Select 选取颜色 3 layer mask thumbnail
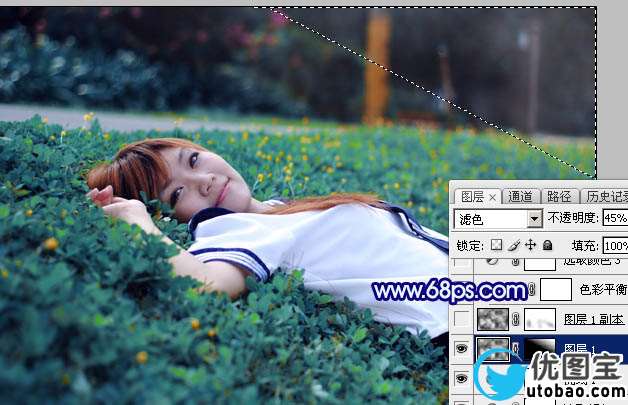The image size is (628, 405). (x=540, y=264)
